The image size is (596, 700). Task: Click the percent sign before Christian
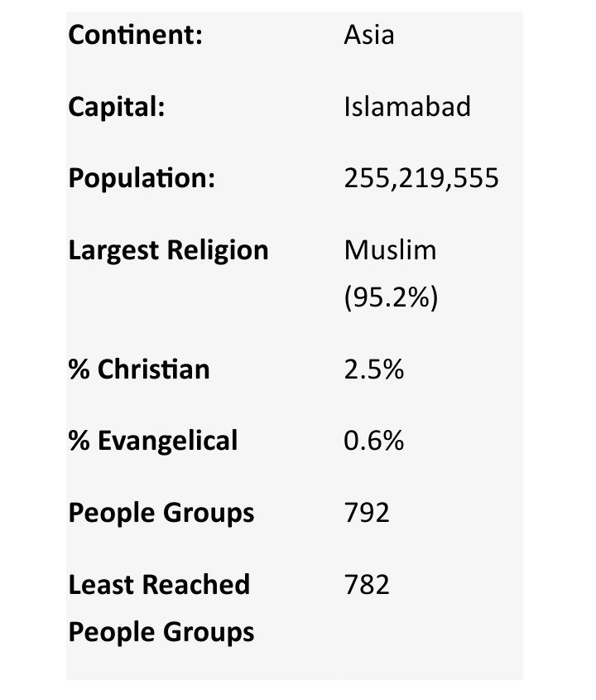(x=79, y=369)
